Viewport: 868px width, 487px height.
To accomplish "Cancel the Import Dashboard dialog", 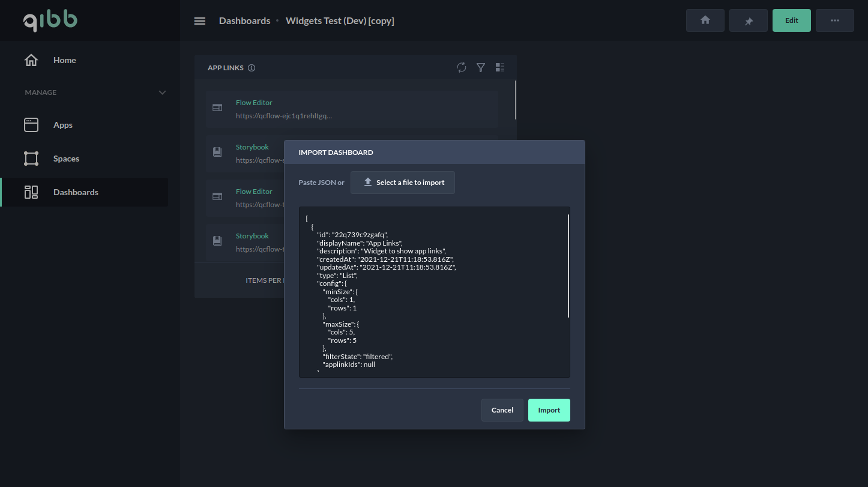I will point(502,410).
